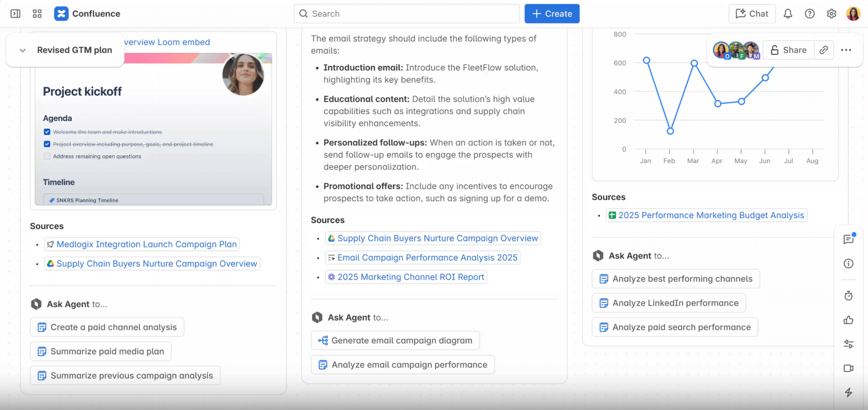Open the more actions ellipsis menu
Viewport: 868px width, 410px height.
846,50
